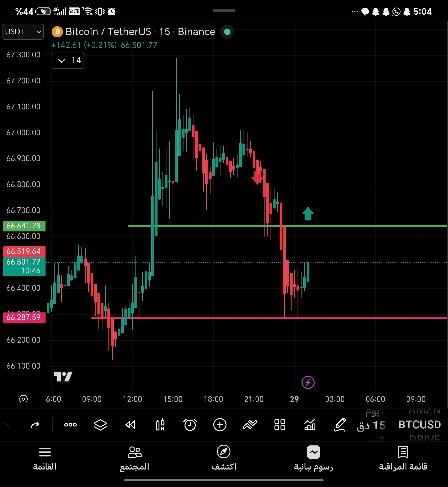Expand the USDT currency dropdown
The image size is (448, 487).
(x=23, y=32)
